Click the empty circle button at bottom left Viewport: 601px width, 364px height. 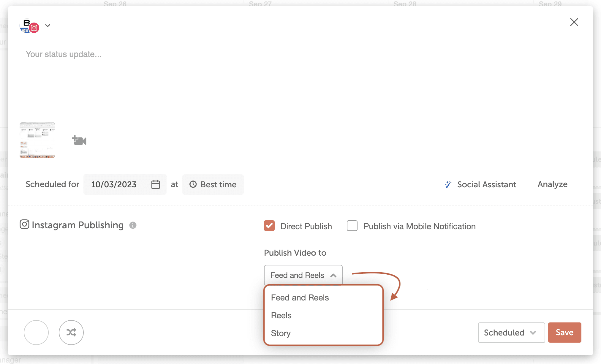(x=36, y=332)
